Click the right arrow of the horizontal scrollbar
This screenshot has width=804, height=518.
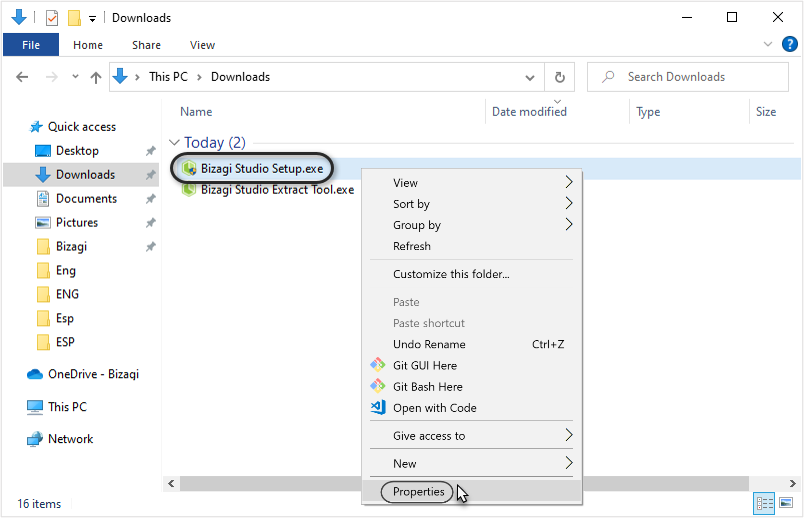(x=793, y=483)
